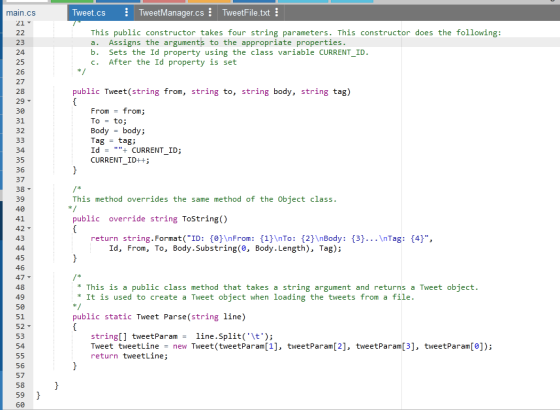Screen dimensions: 560x410
Task: Select the Tweet.cs tab
Action: (x=89, y=13)
